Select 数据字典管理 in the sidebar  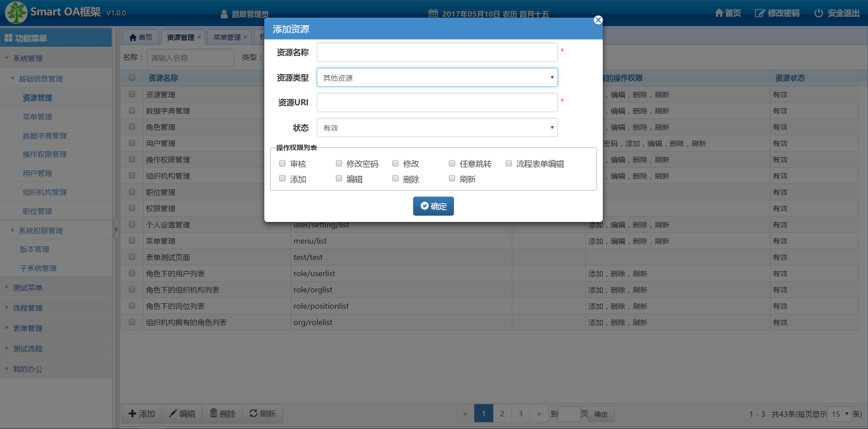click(44, 136)
